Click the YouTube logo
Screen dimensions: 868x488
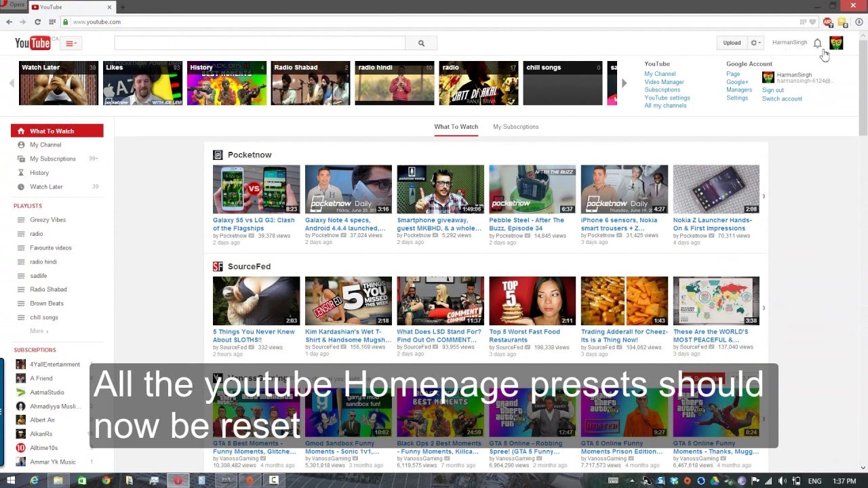coord(33,43)
